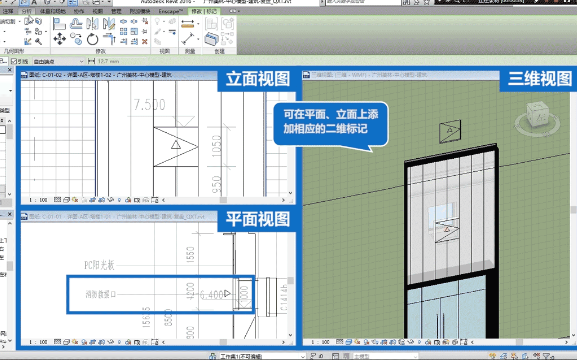This screenshot has height=361, width=577.
Task: Click the Split with Gap tool
Action: pos(134,22)
